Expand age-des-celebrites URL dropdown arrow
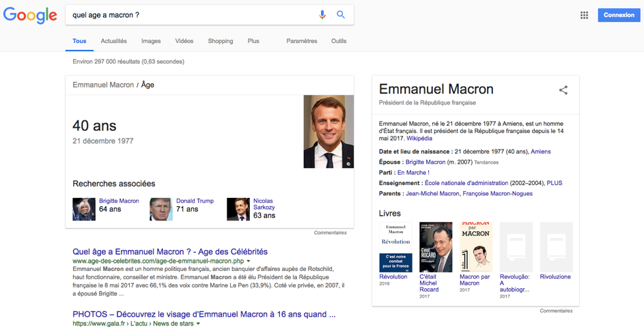Viewport: 644px width, 327px height. tap(249, 261)
